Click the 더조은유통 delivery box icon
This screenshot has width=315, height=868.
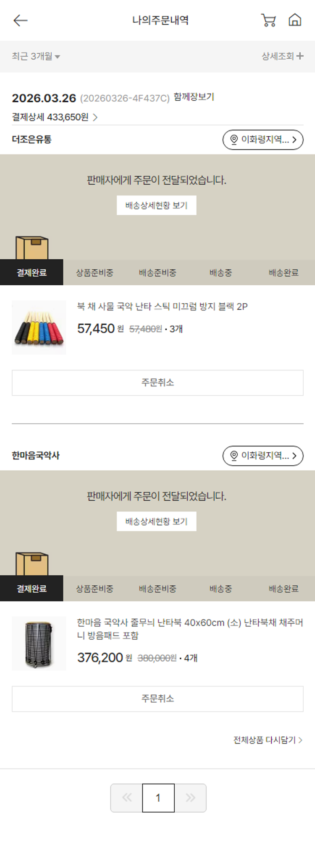(x=32, y=248)
